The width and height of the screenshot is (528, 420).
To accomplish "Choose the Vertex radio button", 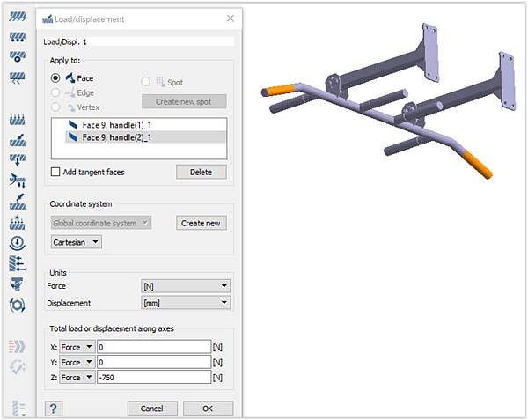I will tap(55, 107).
